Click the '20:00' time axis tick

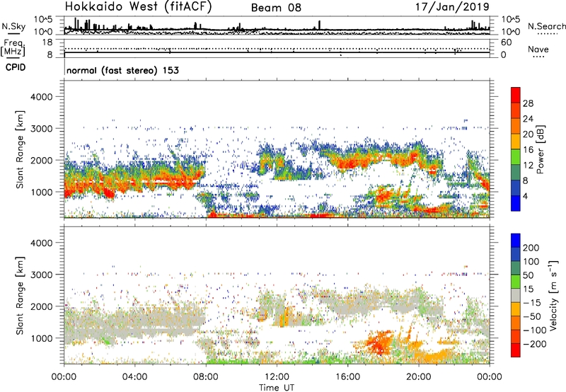coord(419,377)
